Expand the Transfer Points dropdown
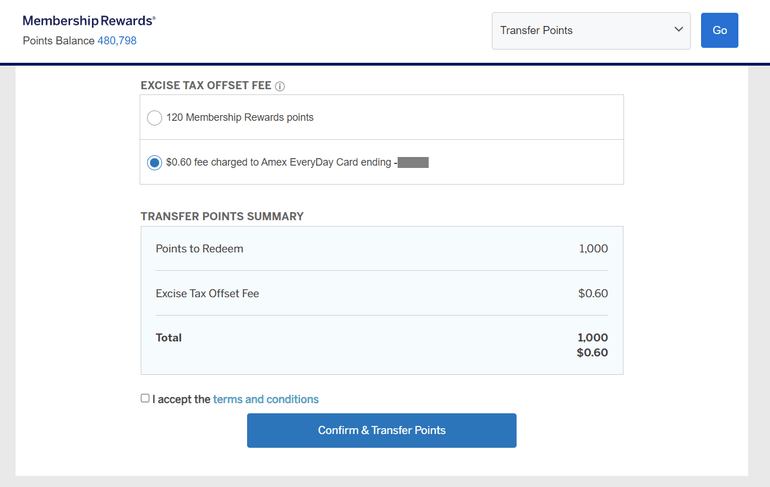 [591, 30]
